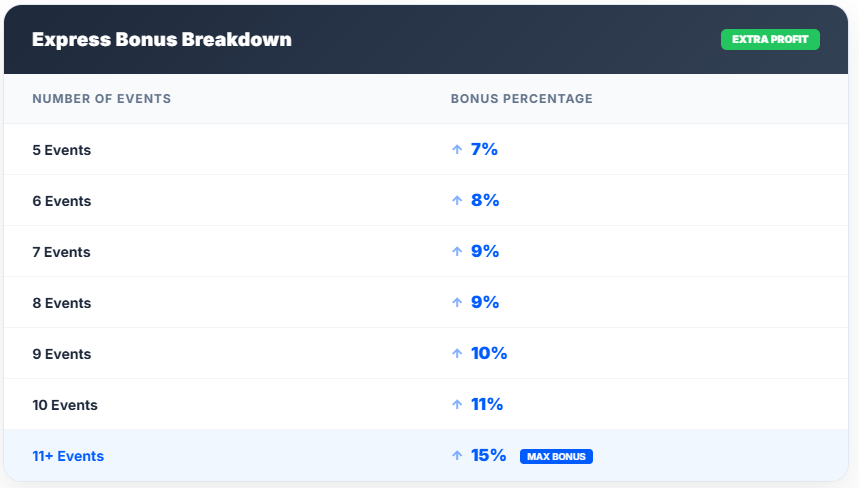Select the 10 Events row label

pos(65,405)
